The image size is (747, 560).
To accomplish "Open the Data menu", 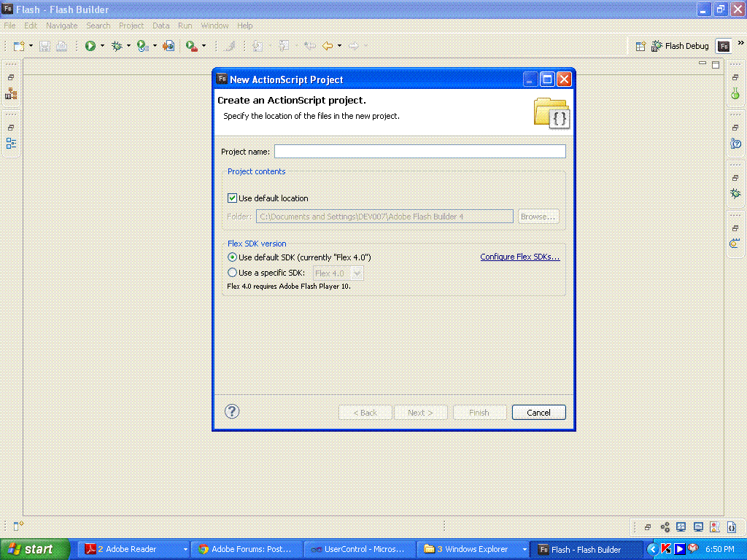I will tap(161, 26).
